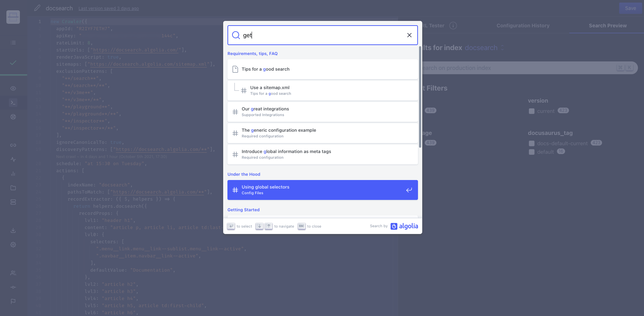This screenshot has width=644, height=316.
Task: Select the terminal editor icon in sidebar
Action: click(13, 103)
